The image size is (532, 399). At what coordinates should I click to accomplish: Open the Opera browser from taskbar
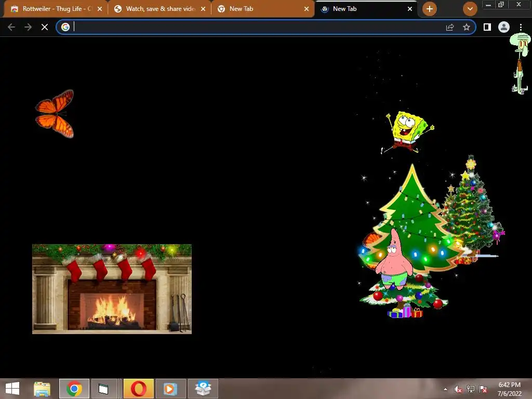coord(138,389)
